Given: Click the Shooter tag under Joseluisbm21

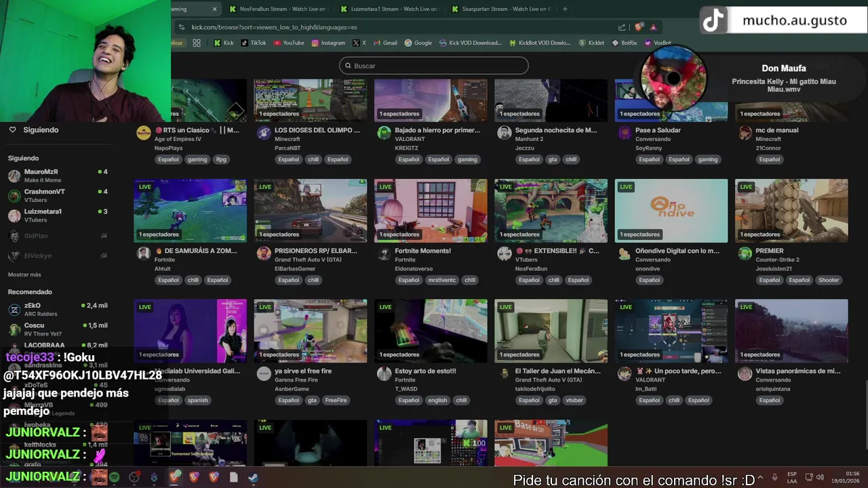Looking at the screenshot, I should (x=829, y=280).
